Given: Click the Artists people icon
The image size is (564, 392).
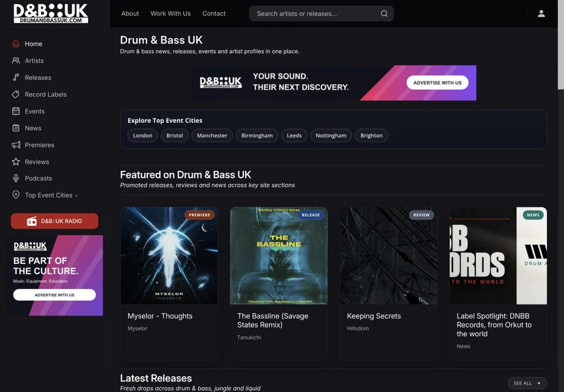Looking at the screenshot, I should (16, 61).
